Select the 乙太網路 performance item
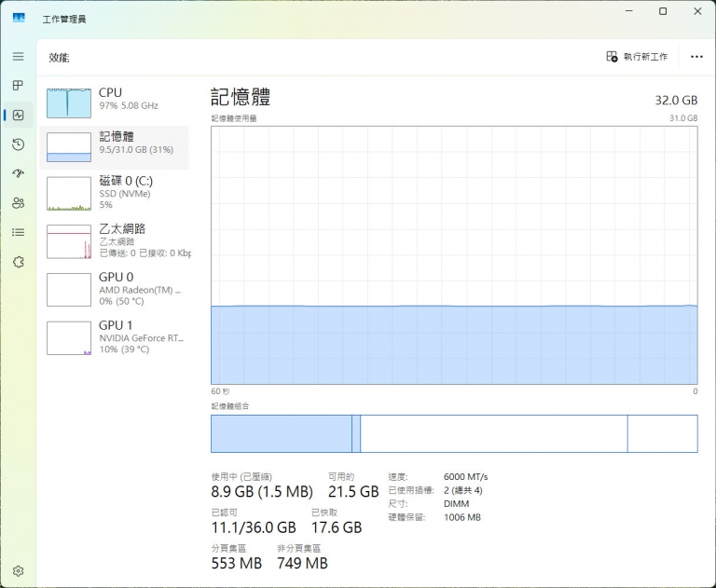The width and height of the screenshot is (716, 588). [117, 240]
